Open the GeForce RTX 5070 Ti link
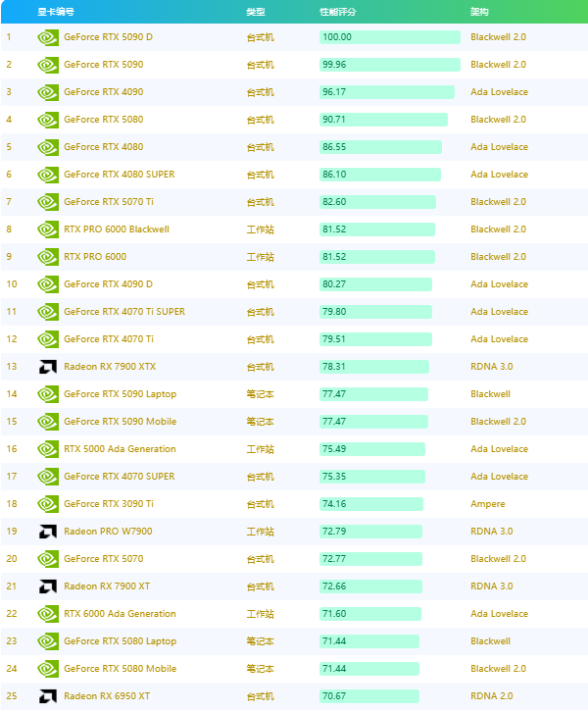The width and height of the screenshot is (588, 713). pos(109,201)
